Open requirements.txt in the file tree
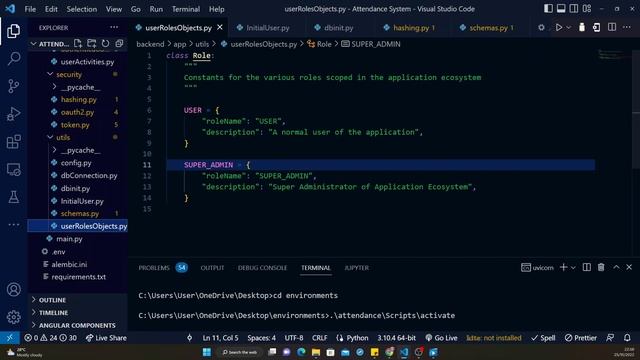Viewport: 640px width, 360px height. click(78, 277)
